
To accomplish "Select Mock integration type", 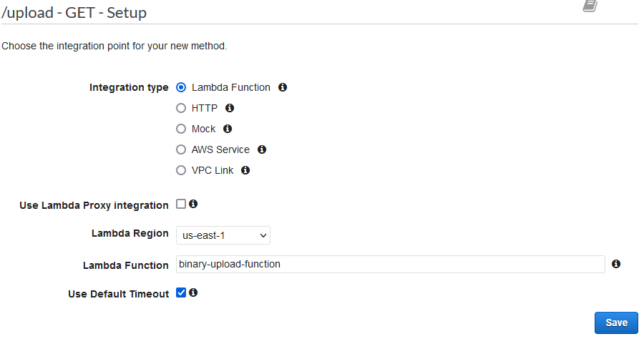I will pos(181,129).
